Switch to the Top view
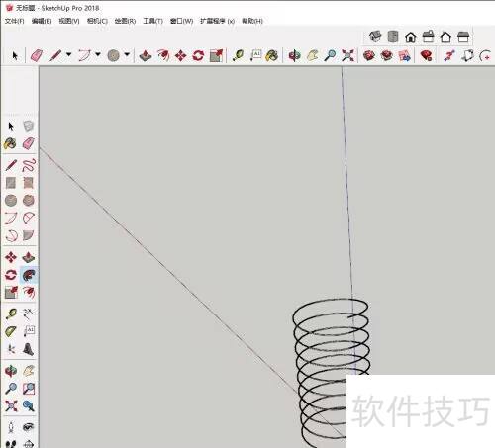 [x=393, y=36]
